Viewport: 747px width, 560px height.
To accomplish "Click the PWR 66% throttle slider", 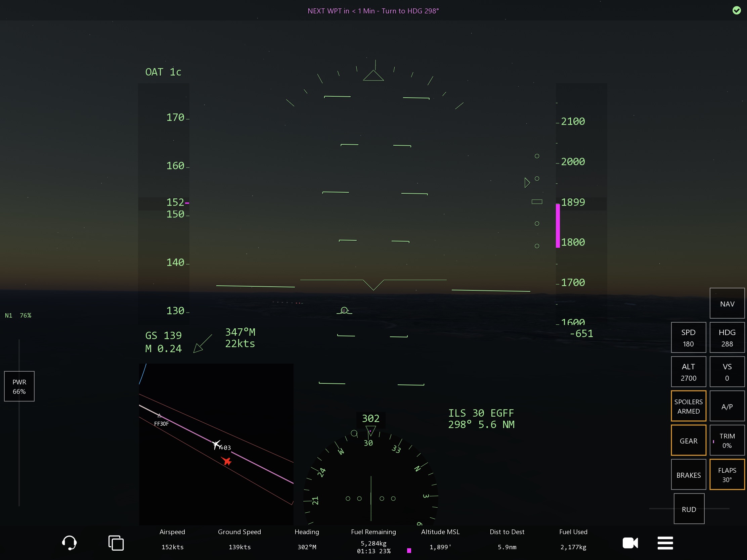I will tap(19, 386).
